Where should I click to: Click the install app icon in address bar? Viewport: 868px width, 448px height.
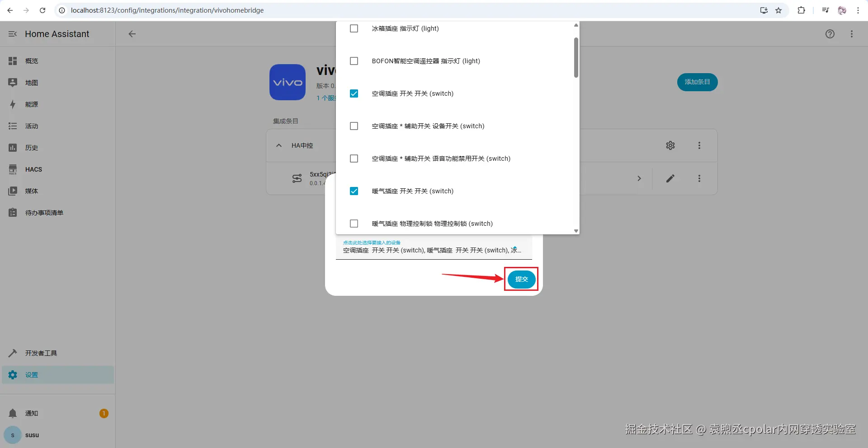click(764, 10)
